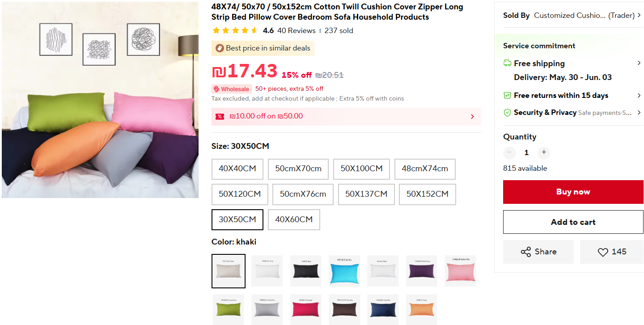Open the 40 Reviews link
The width and height of the screenshot is (644, 325).
click(x=297, y=31)
